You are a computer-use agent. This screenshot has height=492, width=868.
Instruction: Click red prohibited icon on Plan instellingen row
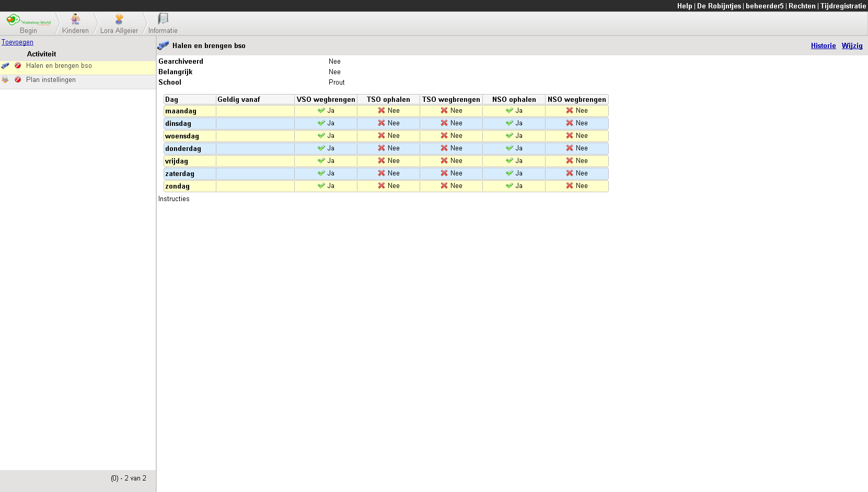pos(18,80)
